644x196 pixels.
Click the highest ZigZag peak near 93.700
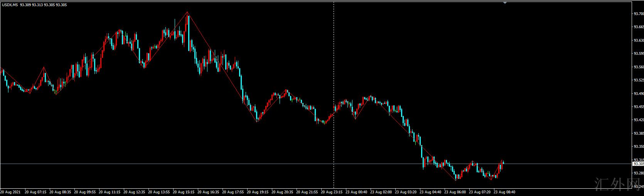pos(187,12)
